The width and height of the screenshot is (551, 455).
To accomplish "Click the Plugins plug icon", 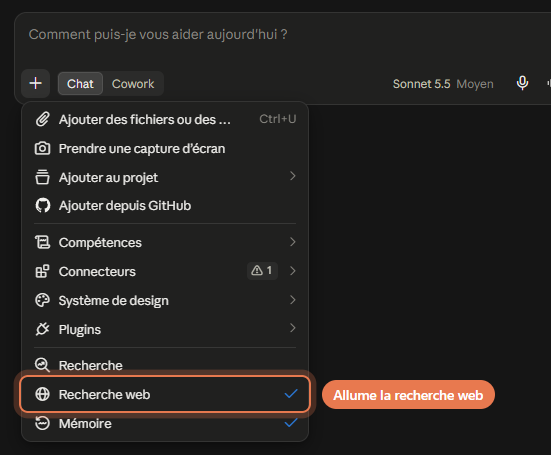I will coord(43,329).
